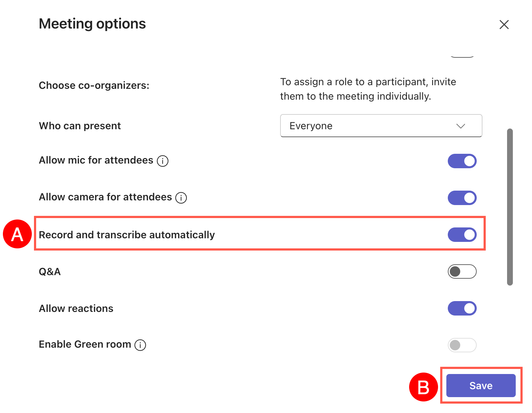Click the red circled B annotation marker

[423, 387]
